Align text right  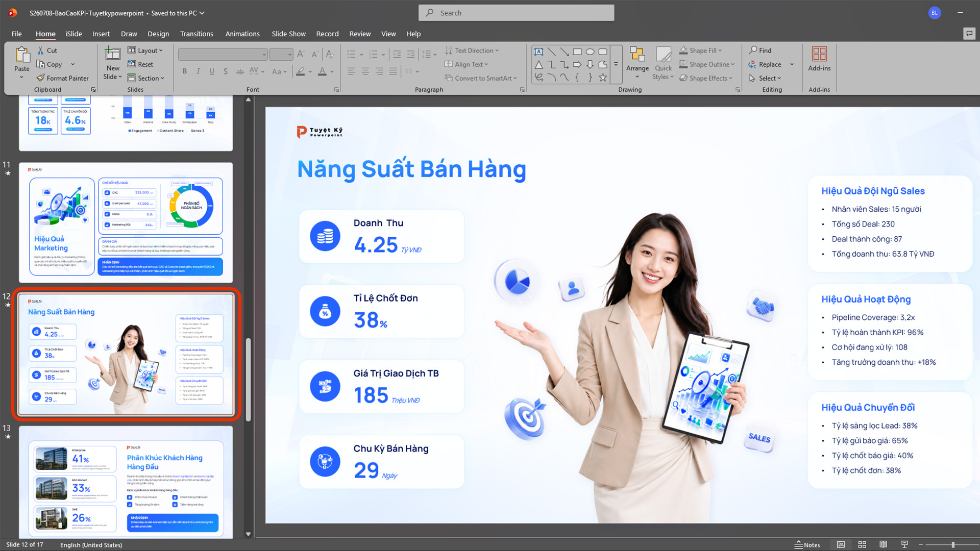click(379, 71)
